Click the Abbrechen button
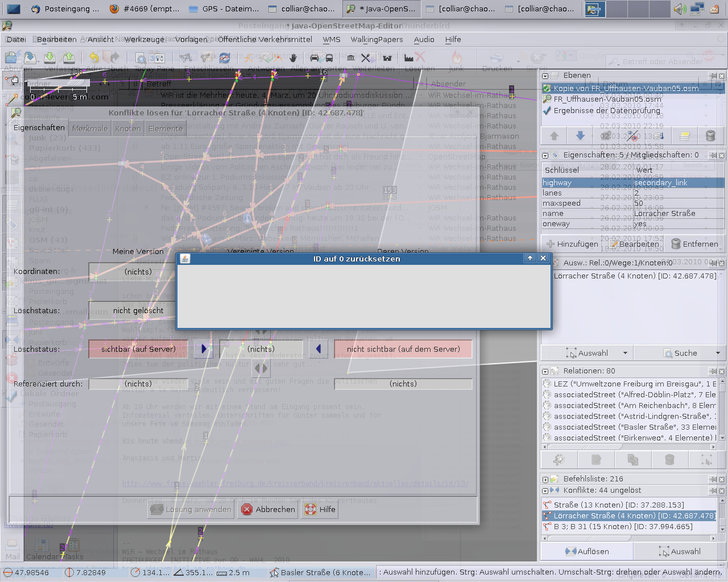Image resolution: width=728 pixels, height=582 pixels. click(x=268, y=509)
